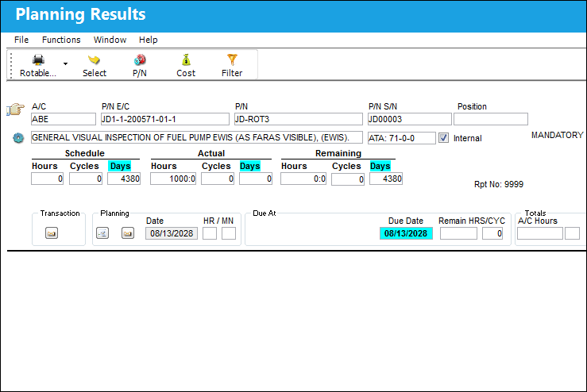Click the A/C field containing ABE
This screenshot has width=587, height=392.
click(64, 119)
